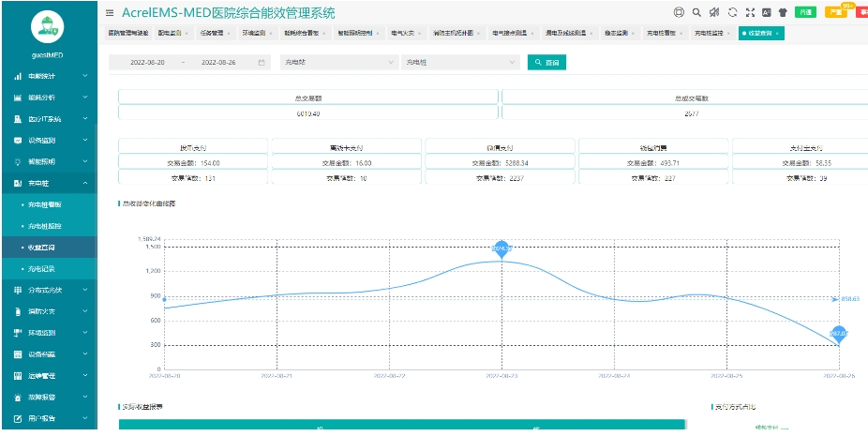
Task: Click the monitor icon for 设备监测
Action: click(x=18, y=140)
